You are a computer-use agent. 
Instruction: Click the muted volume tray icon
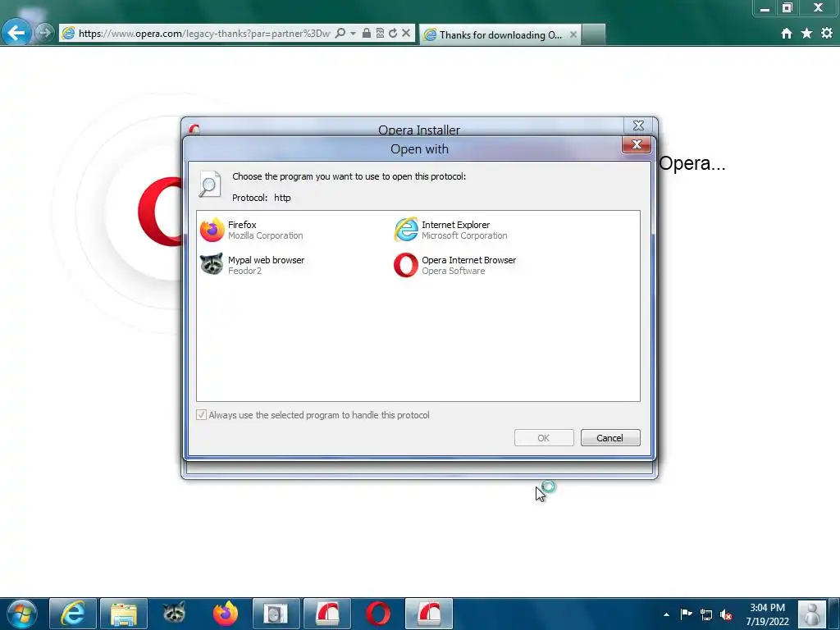coord(726,614)
